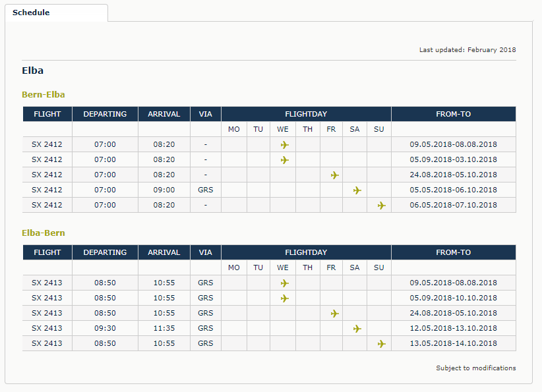
Task: Click Elba-Bern Wednesday plane icon for 05.09.2018-10.10.2018
Action: point(284,298)
